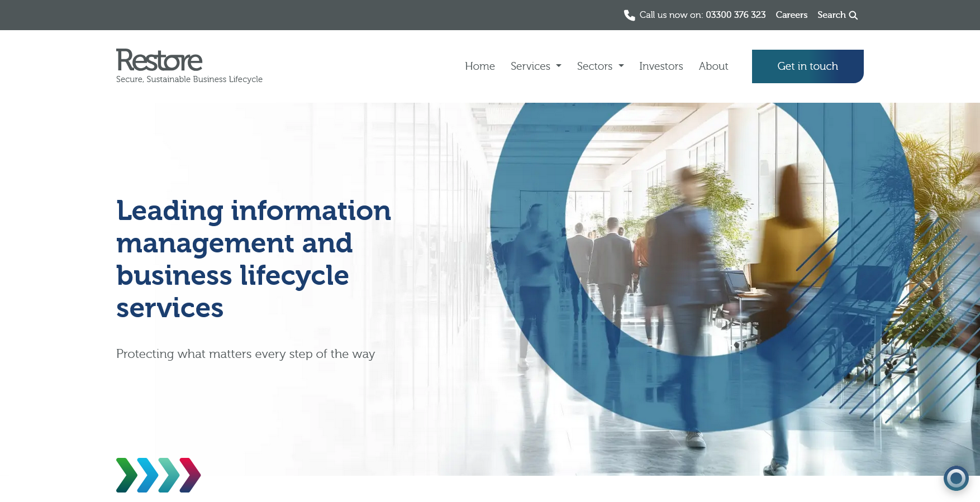This screenshot has width=980, height=502.
Task: Go to the Home menu item
Action: click(479, 66)
